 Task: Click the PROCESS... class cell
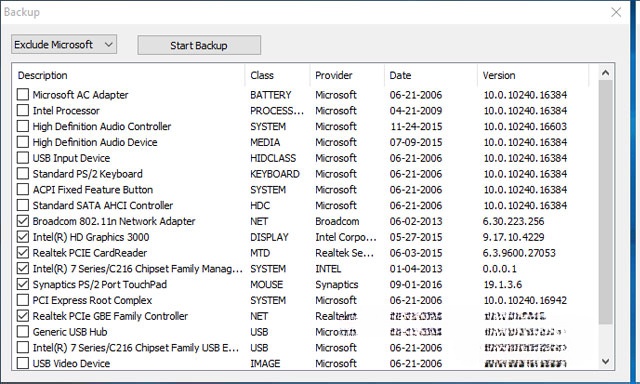277,111
